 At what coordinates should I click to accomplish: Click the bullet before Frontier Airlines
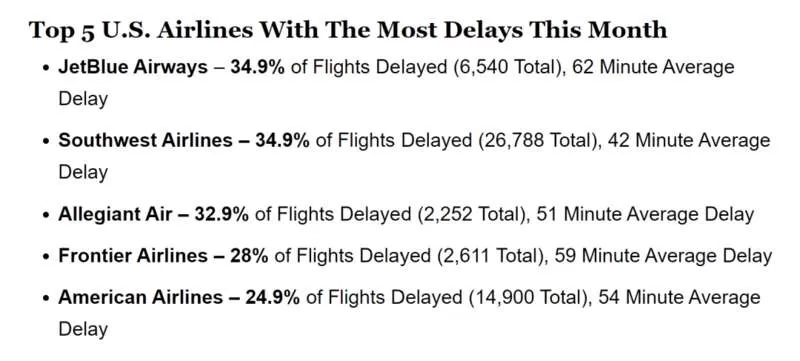click(46, 256)
